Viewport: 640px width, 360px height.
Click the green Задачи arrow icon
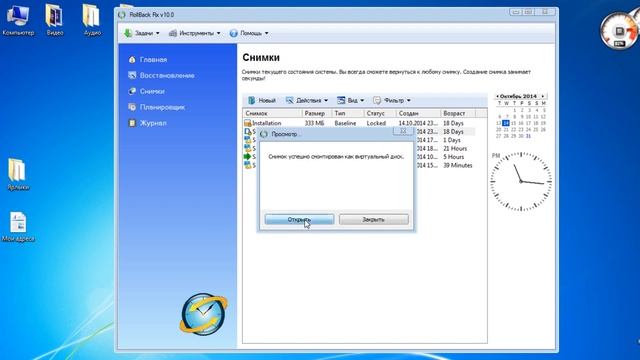[128, 33]
